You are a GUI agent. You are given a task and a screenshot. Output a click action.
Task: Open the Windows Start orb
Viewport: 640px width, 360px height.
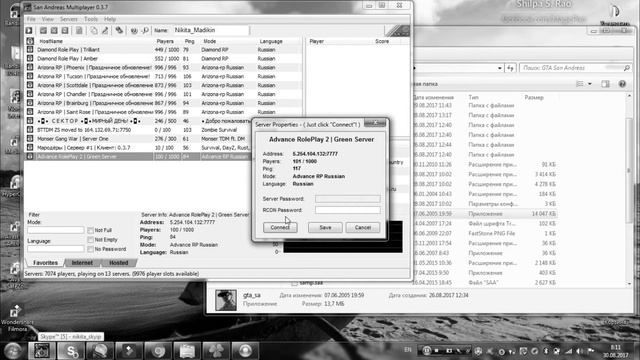click(13, 351)
